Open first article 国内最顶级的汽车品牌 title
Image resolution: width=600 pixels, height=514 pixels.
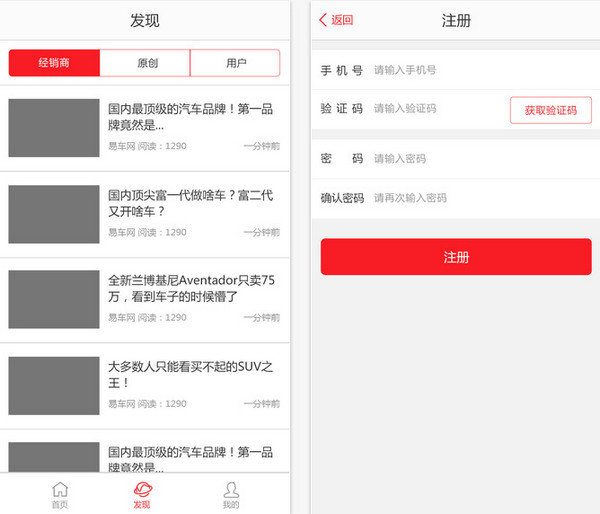click(x=191, y=117)
